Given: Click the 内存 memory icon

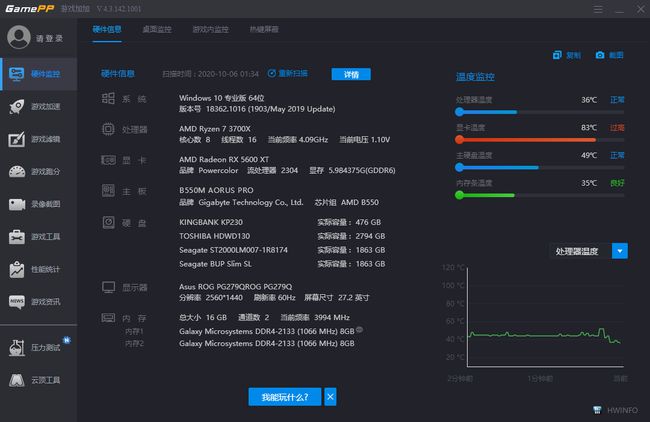Looking at the screenshot, I should [108, 318].
